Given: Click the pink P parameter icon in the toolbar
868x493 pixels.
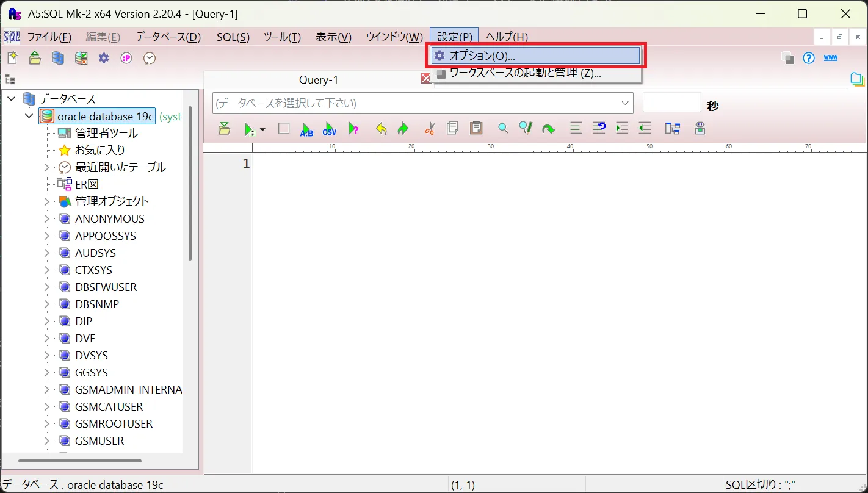Looking at the screenshot, I should [x=126, y=59].
